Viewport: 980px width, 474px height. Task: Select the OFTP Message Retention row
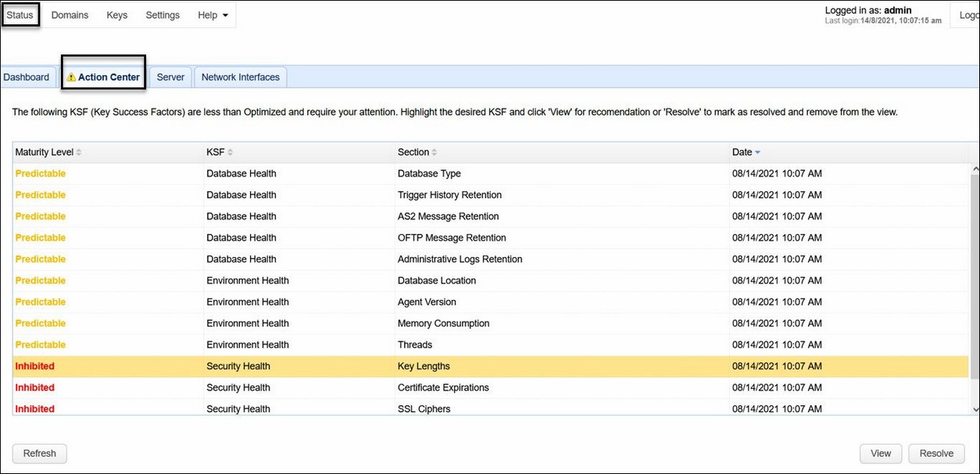point(491,237)
